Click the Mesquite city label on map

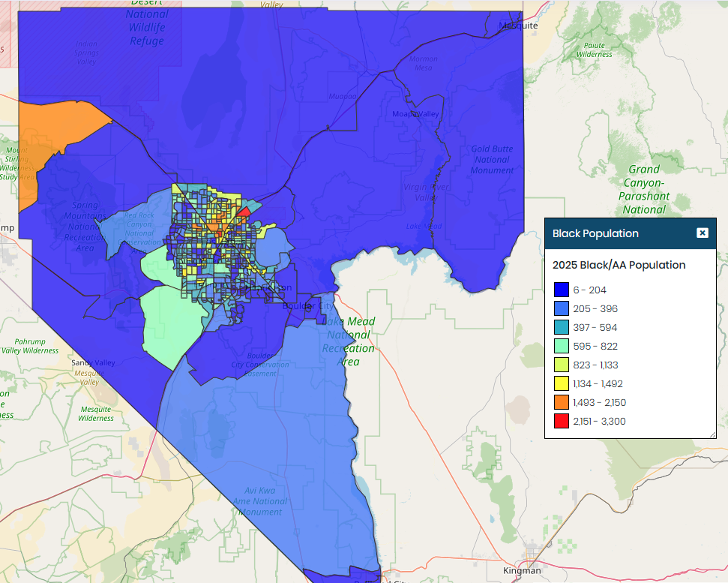point(518,26)
